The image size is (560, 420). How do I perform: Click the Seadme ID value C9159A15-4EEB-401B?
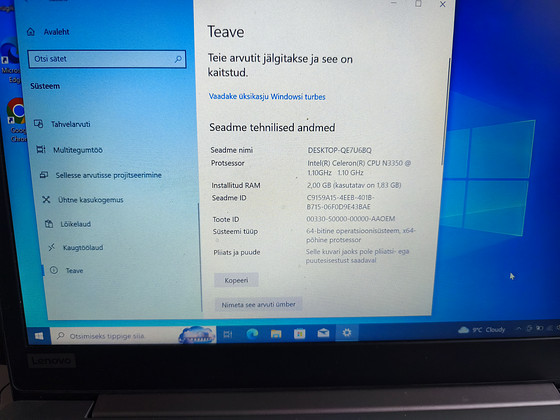pyautogui.click(x=340, y=202)
